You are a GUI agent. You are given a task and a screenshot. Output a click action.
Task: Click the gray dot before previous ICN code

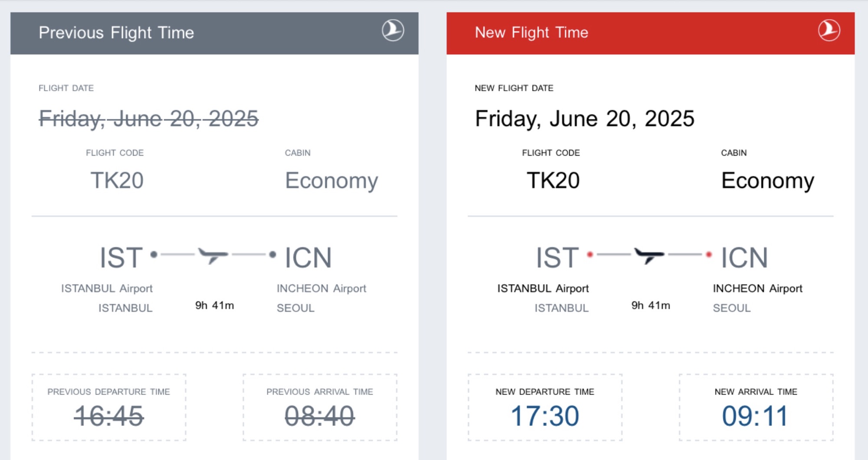(x=273, y=254)
